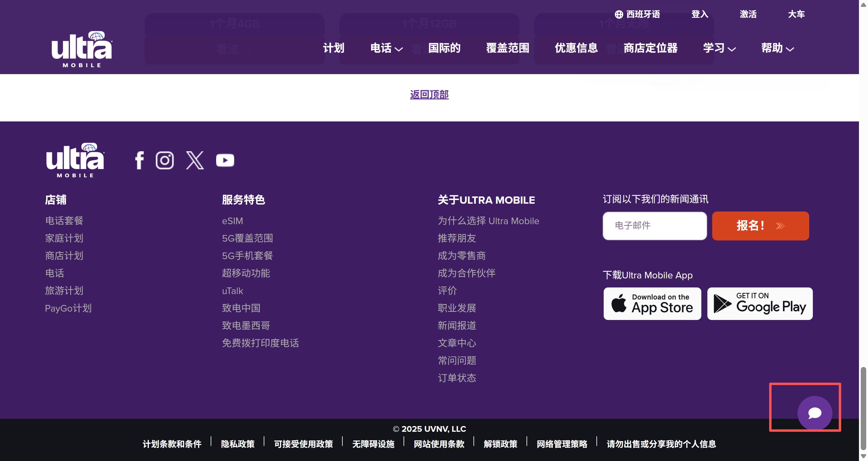868x461 pixels.
Task: Open the 商店定位器 navigation item
Action: 651,48
